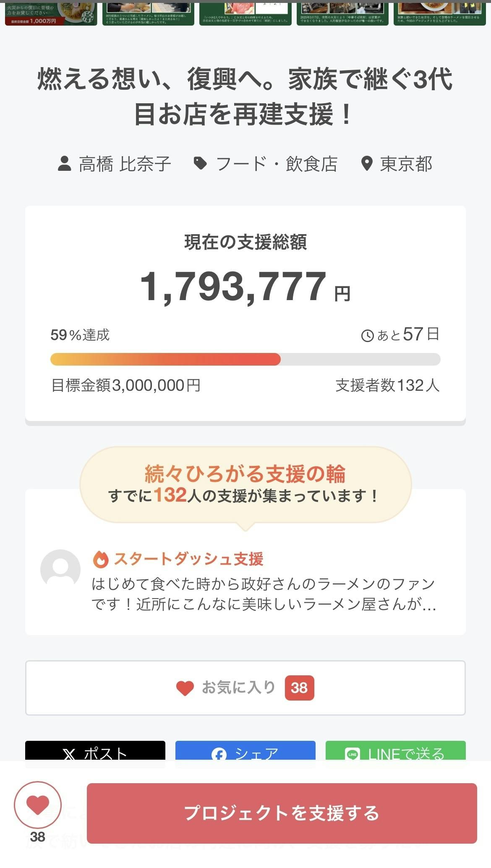Click the 続々ひろがる支援の輪 speech bubble
Image resolution: width=491 pixels, height=868 pixels.
245,484
